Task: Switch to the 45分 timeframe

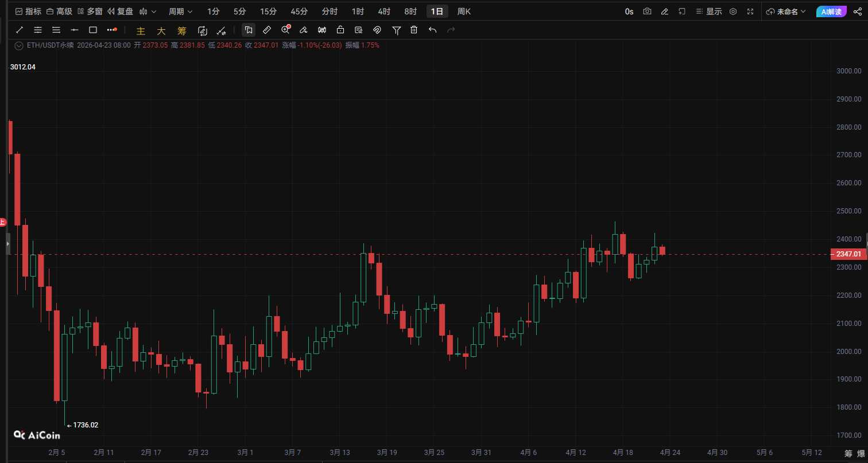Action: tap(299, 11)
